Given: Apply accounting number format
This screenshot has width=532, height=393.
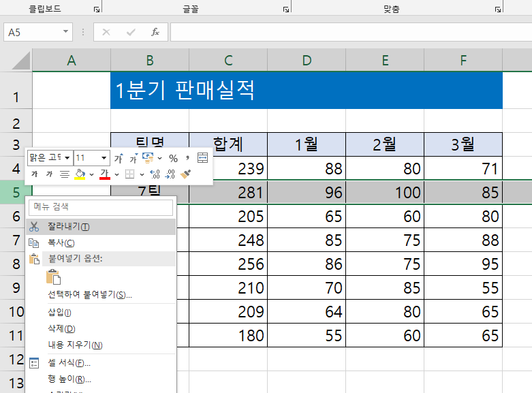Looking at the screenshot, I should point(148,158).
